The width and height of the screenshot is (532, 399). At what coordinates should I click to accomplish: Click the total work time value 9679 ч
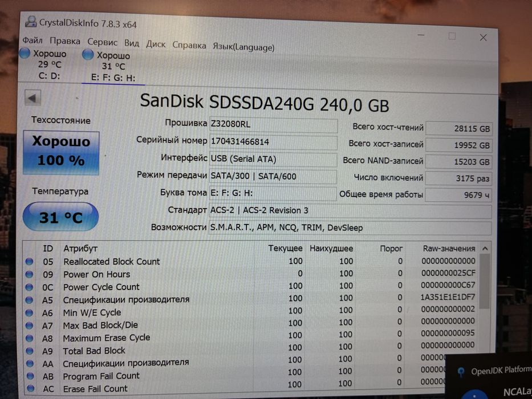(x=458, y=195)
